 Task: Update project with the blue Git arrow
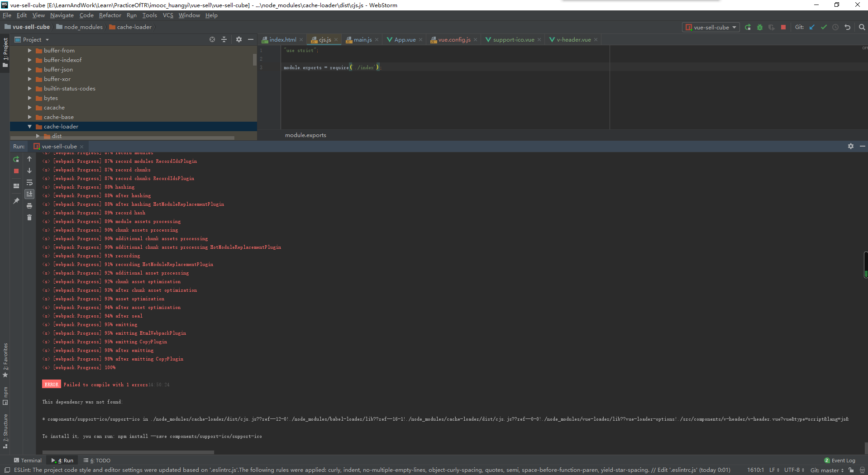[812, 27]
